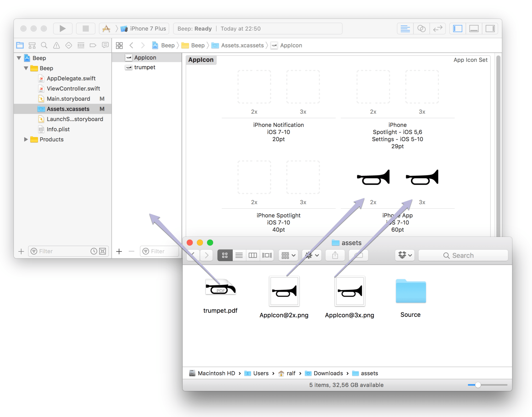Click the Finder Share button

335,255
